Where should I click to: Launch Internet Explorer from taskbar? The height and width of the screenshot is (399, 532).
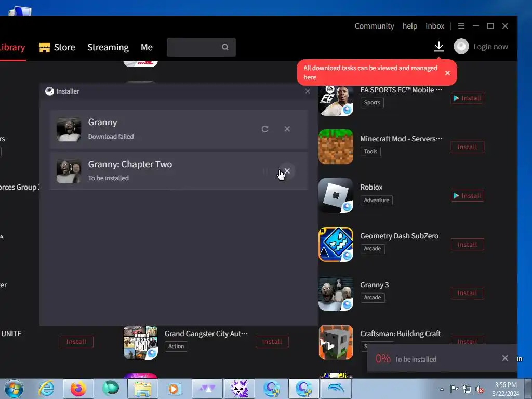click(46, 389)
